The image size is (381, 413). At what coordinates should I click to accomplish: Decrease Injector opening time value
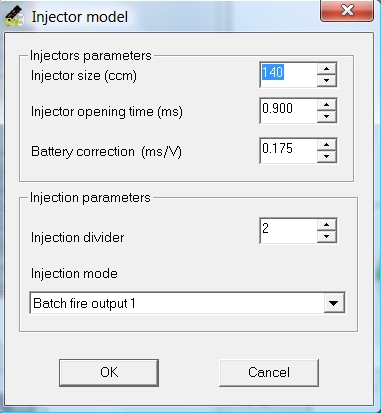[x=327, y=116]
